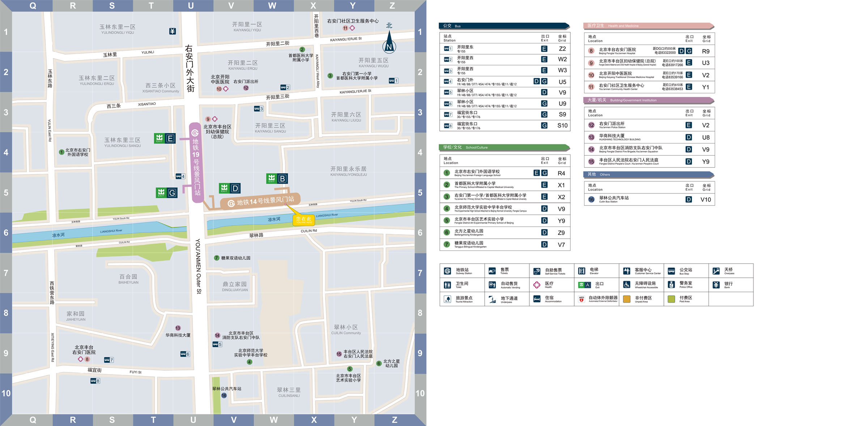The image size is (868, 426).
Task: Click grid row '10' on the left edge
Action: click(x=6, y=393)
